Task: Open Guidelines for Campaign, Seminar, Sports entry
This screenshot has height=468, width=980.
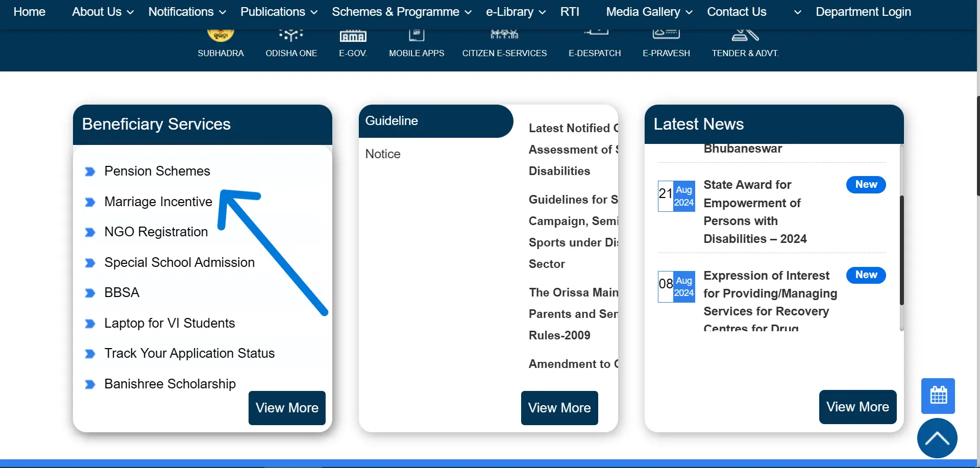Action: [573, 232]
